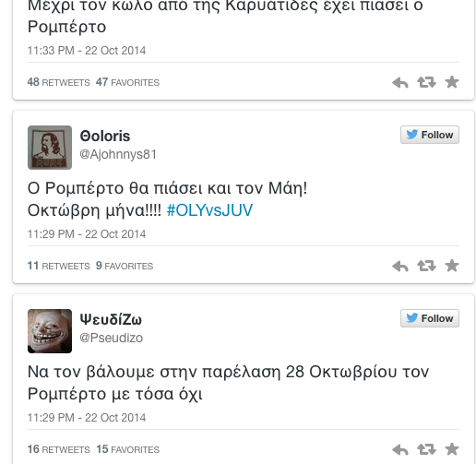Image resolution: width=476 pixels, height=464 pixels.
Task: Open the @Pseudizo profile handle
Action: pos(112,338)
